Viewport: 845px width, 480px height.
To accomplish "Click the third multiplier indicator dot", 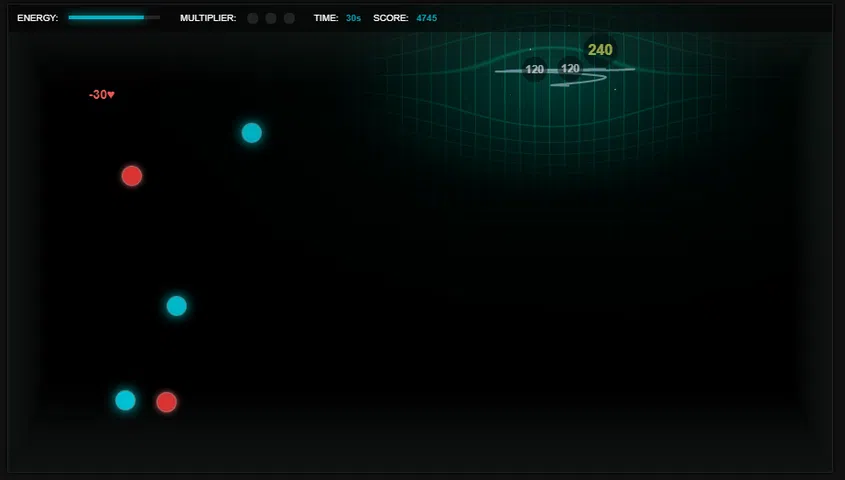I will coord(289,18).
